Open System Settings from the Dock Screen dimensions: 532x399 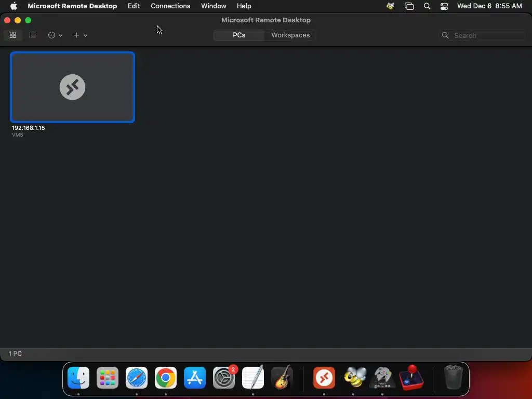(224, 378)
